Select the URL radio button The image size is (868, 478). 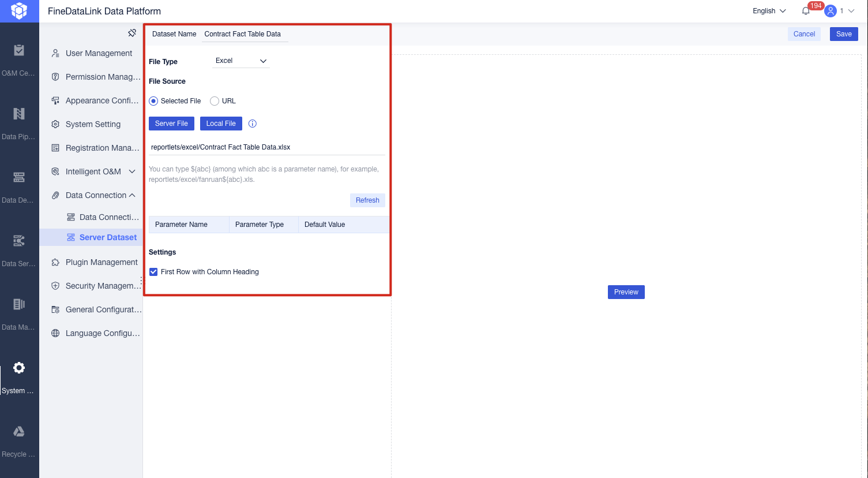[x=215, y=101]
